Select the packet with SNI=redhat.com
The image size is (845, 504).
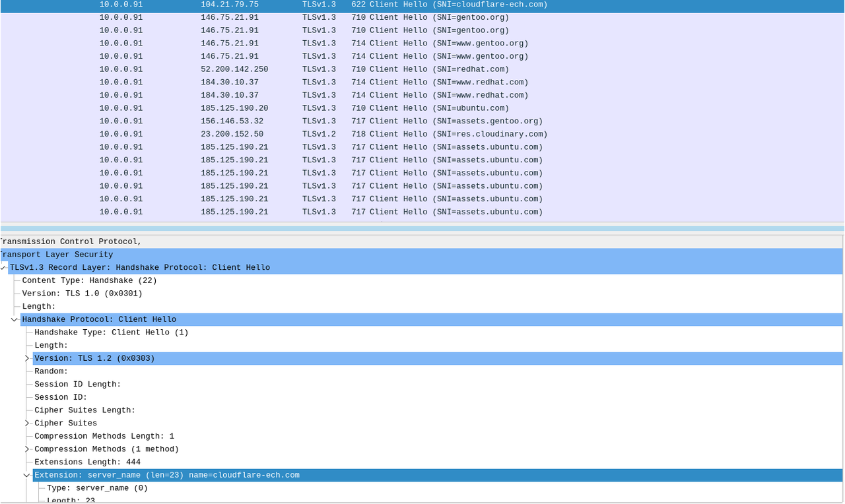(422, 69)
